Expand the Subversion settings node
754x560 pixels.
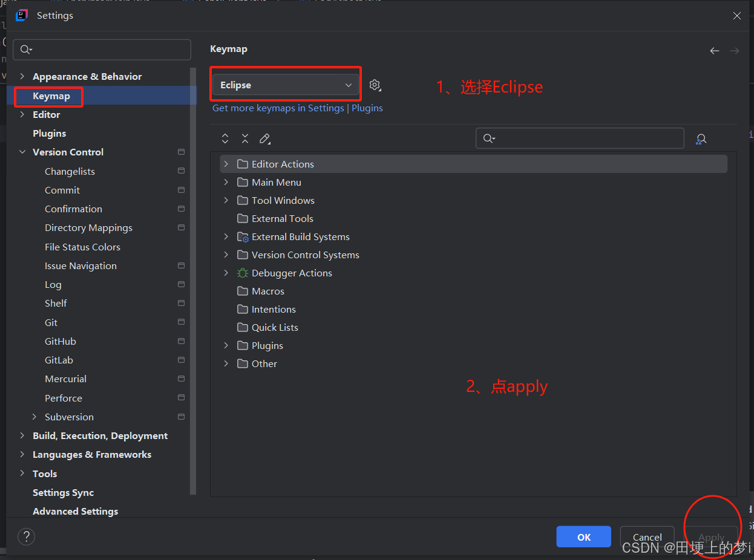34,417
